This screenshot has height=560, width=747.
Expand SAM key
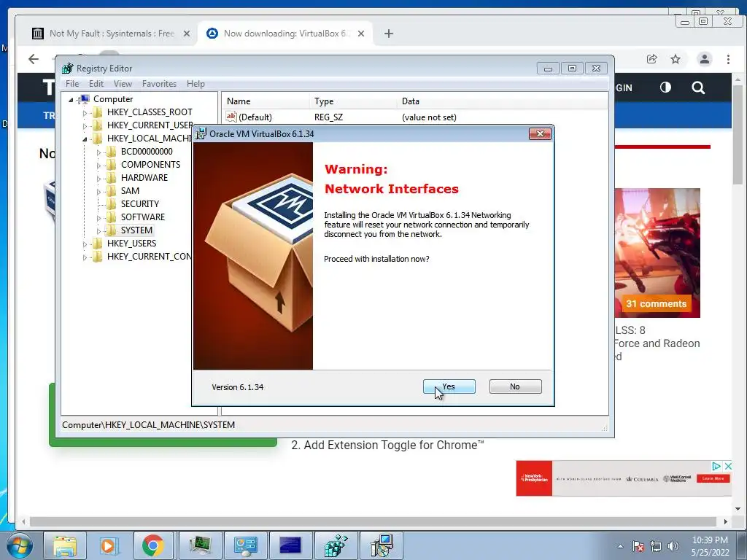(x=98, y=192)
